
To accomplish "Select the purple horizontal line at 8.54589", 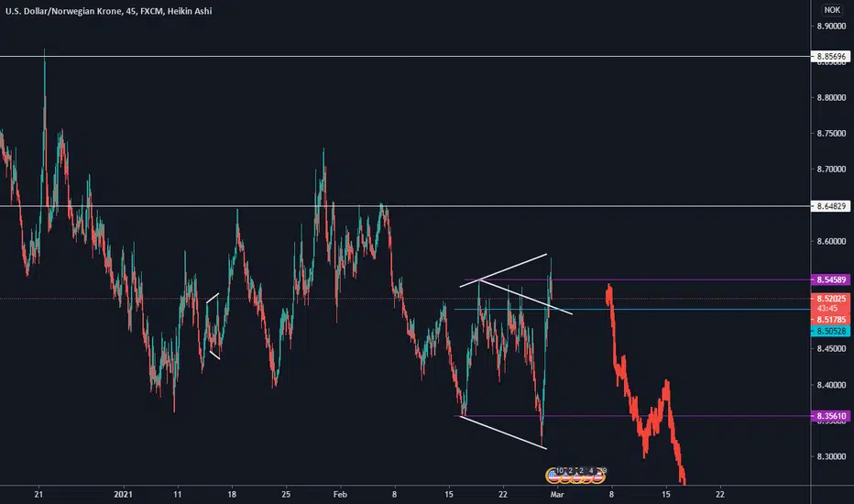I will pos(637,279).
